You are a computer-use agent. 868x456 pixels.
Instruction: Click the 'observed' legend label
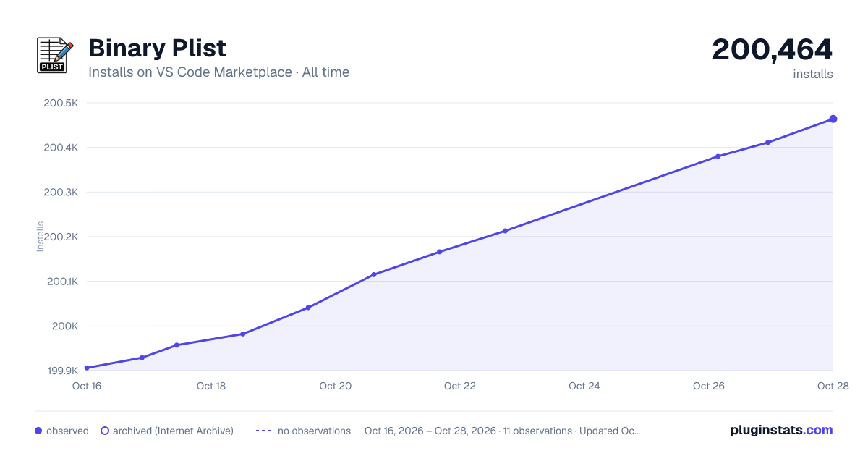(67, 431)
